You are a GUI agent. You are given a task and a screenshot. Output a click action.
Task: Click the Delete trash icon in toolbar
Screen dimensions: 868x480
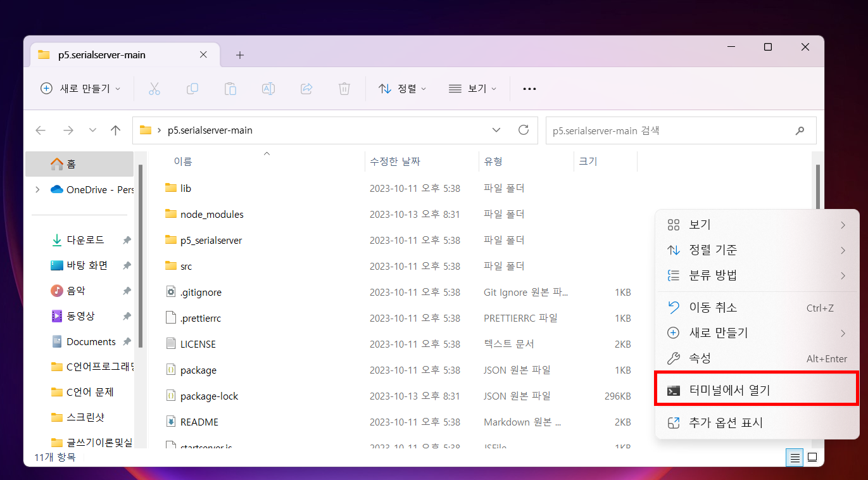pyautogui.click(x=344, y=89)
